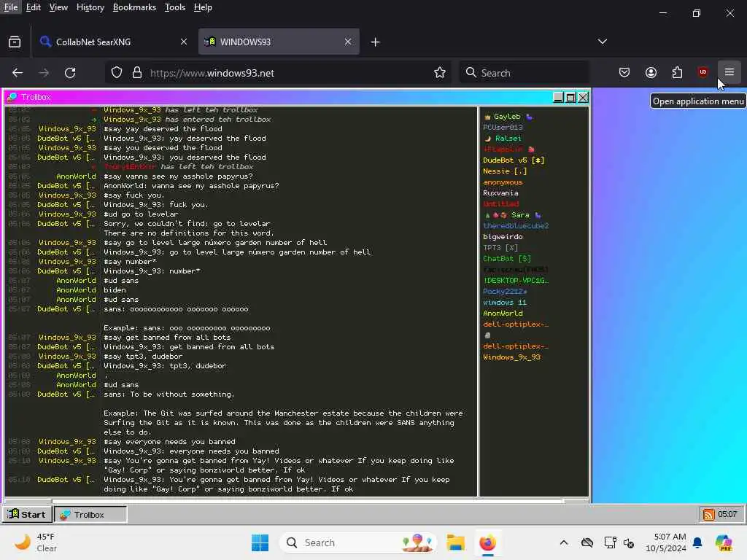747x560 pixels.
Task: Open the Help menu
Action: tap(203, 7)
